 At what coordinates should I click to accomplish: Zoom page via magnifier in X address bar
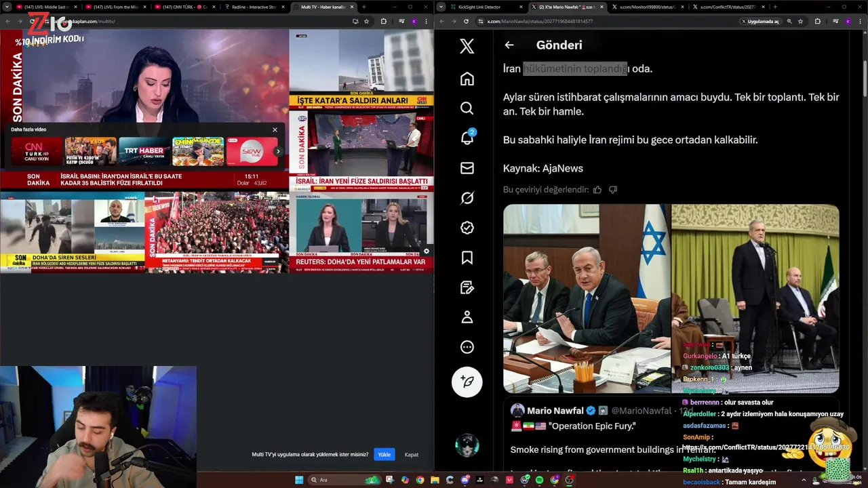(789, 21)
